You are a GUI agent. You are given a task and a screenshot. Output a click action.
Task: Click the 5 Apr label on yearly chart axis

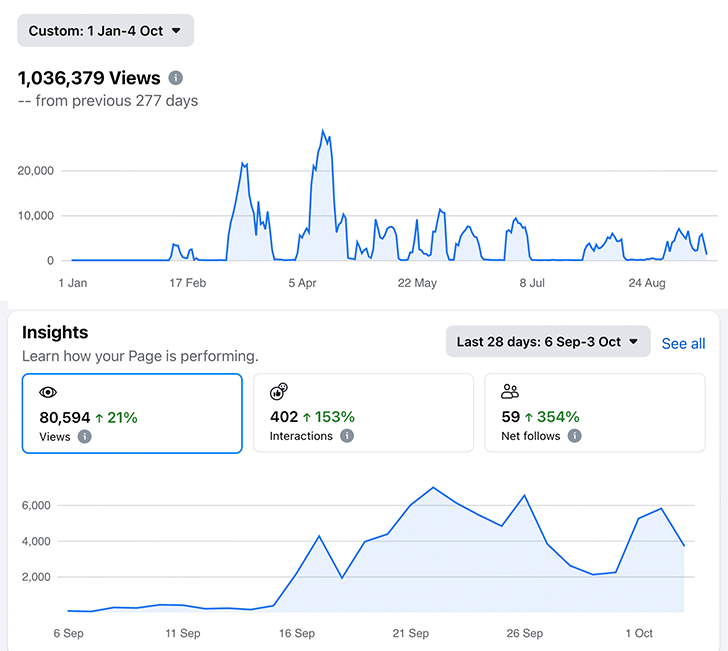[x=303, y=283]
